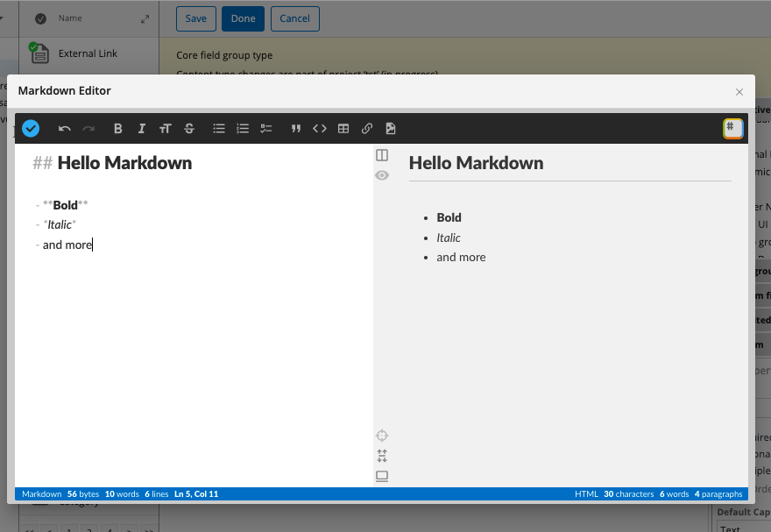Insert an image

click(390, 128)
